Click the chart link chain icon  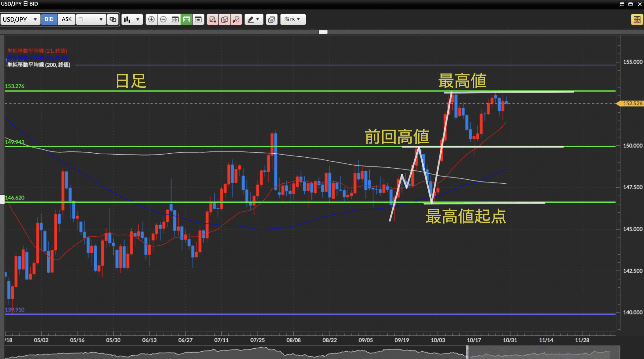tap(113, 19)
